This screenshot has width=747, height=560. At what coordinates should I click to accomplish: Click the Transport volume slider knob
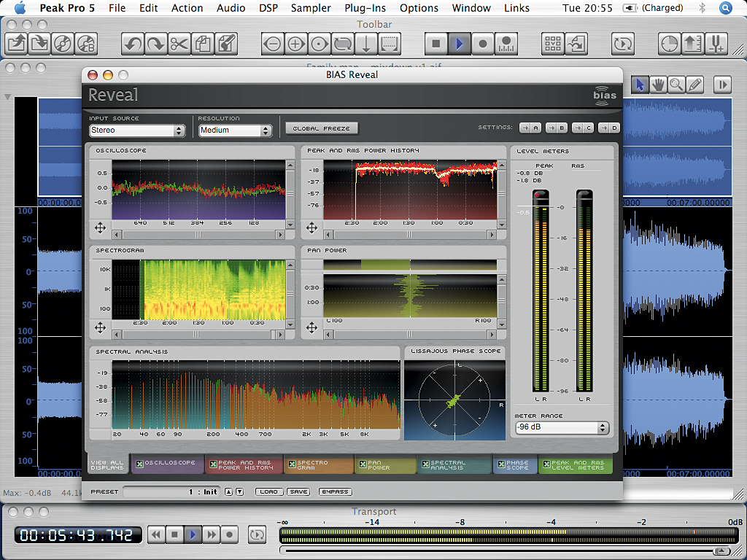(723, 551)
